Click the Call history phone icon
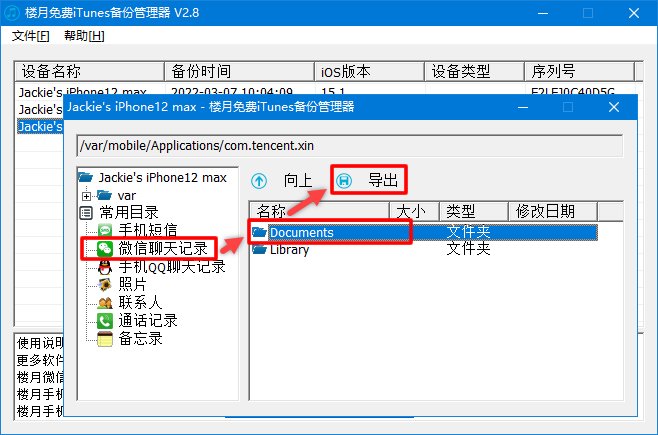Image resolution: width=658 pixels, height=435 pixels. [105, 321]
